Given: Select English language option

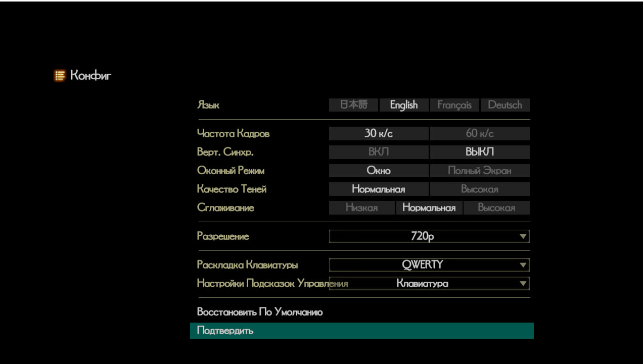Looking at the screenshot, I should click(x=403, y=105).
